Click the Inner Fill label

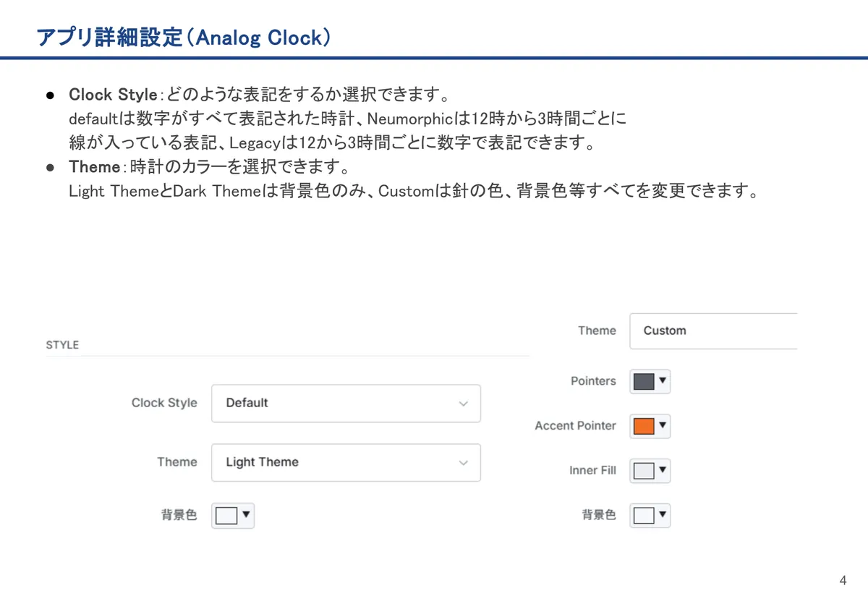(592, 471)
